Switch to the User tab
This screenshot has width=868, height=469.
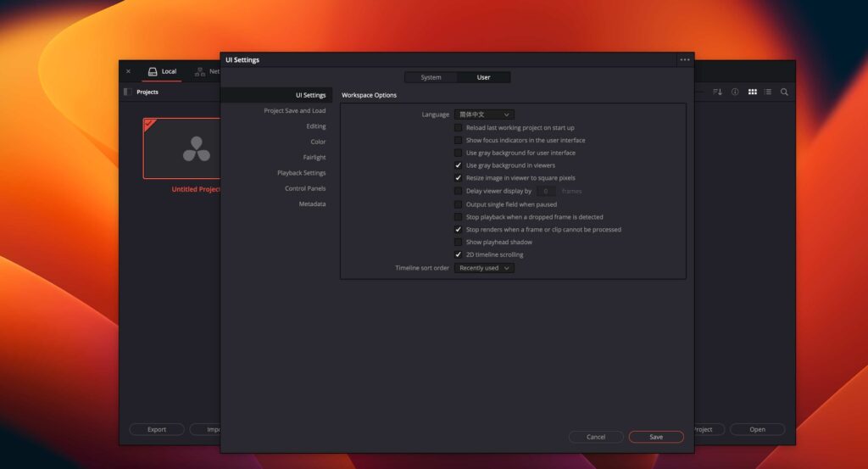483,77
